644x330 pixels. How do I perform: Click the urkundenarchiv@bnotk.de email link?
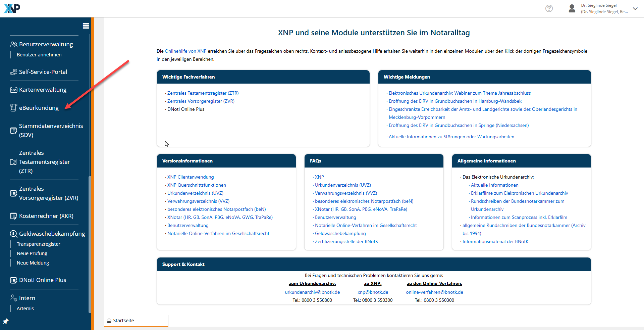312,292
